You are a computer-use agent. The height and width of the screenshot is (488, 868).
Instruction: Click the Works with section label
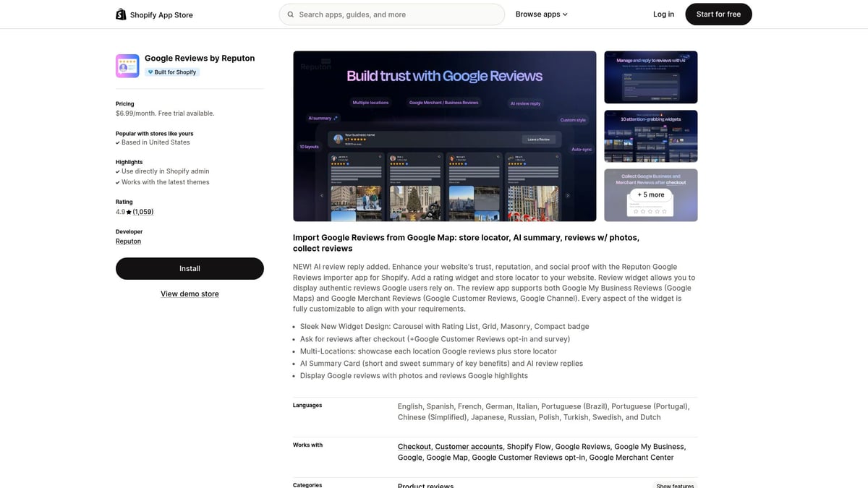[307, 445]
